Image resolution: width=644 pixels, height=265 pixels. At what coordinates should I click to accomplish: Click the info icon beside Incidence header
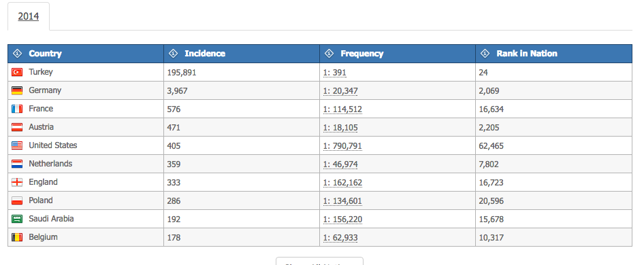pyautogui.click(x=173, y=53)
